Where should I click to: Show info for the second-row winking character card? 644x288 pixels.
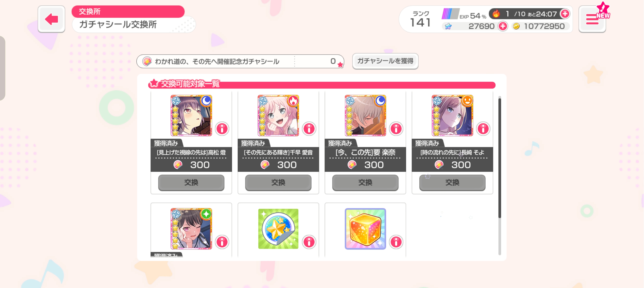tap(222, 242)
